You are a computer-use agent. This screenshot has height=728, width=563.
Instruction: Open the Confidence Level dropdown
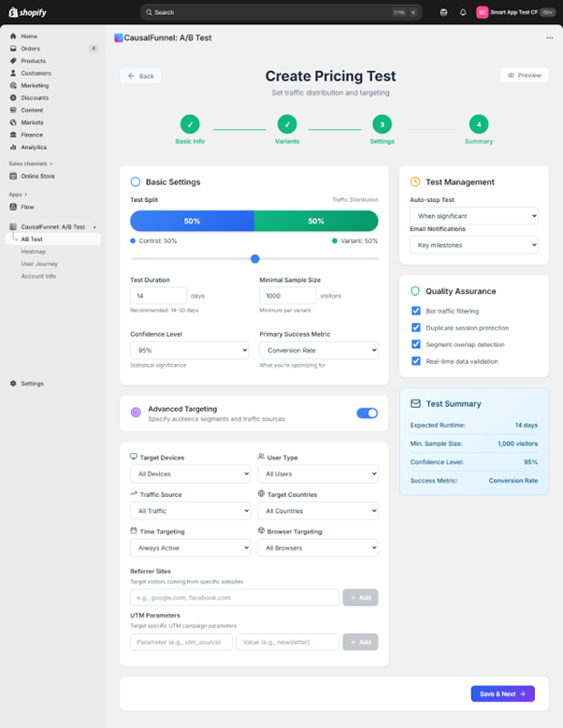click(x=190, y=350)
